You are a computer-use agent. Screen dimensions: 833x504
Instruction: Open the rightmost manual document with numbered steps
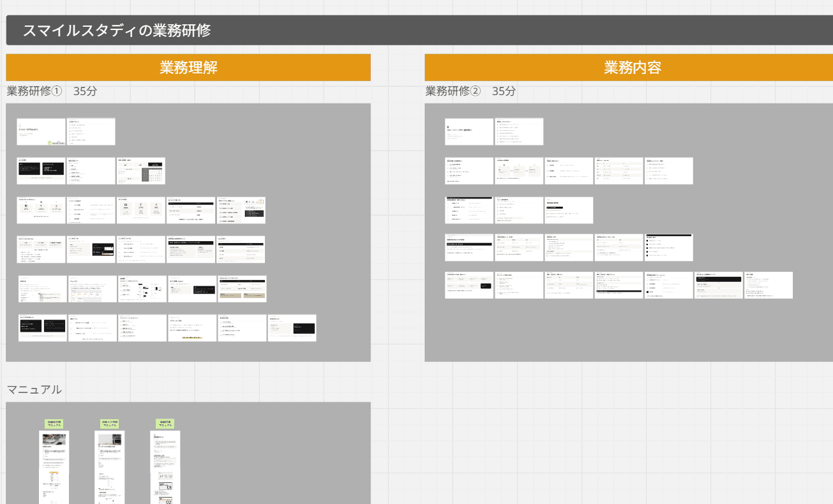pyautogui.click(x=165, y=468)
